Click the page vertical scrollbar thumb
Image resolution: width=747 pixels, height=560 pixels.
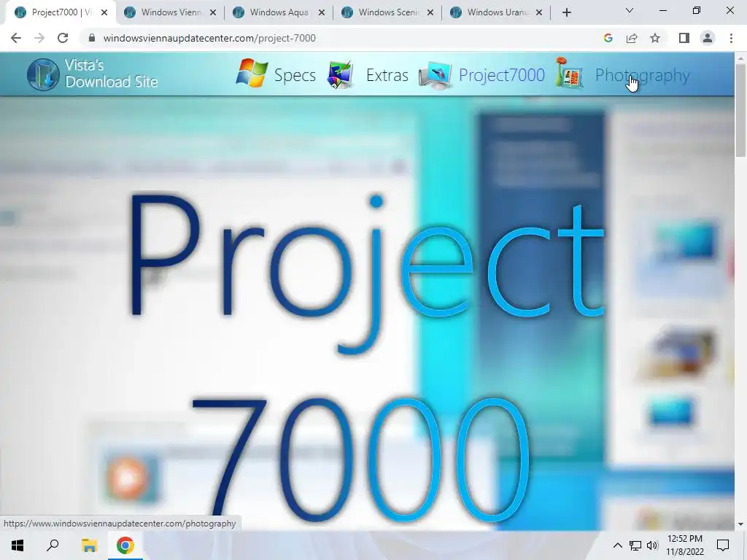pyautogui.click(x=741, y=109)
